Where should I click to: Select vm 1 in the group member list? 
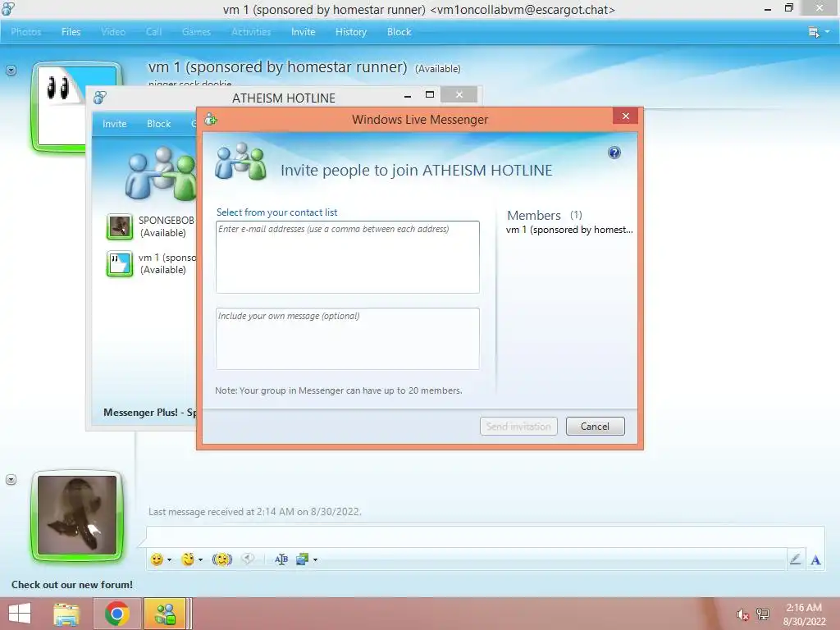pos(151,263)
